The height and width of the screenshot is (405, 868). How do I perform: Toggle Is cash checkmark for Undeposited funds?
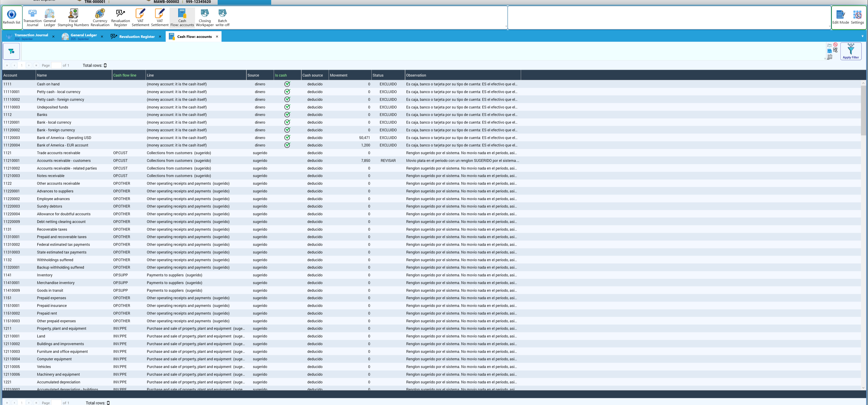pyautogui.click(x=287, y=107)
